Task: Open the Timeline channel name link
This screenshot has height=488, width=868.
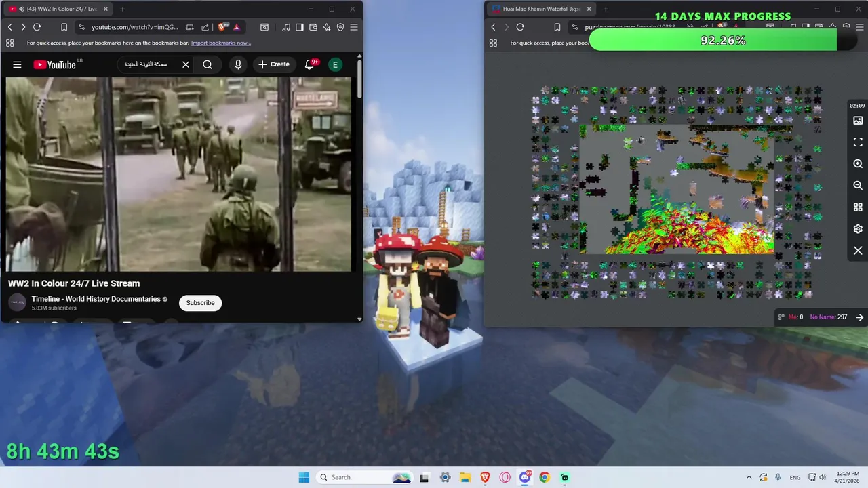Action: (x=96, y=299)
